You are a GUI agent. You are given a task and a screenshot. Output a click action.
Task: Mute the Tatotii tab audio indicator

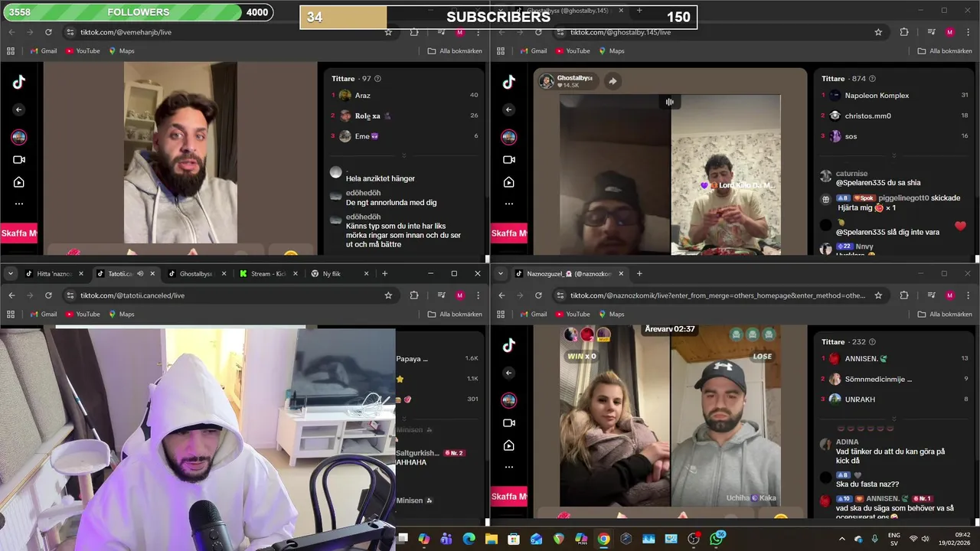[139, 273]
